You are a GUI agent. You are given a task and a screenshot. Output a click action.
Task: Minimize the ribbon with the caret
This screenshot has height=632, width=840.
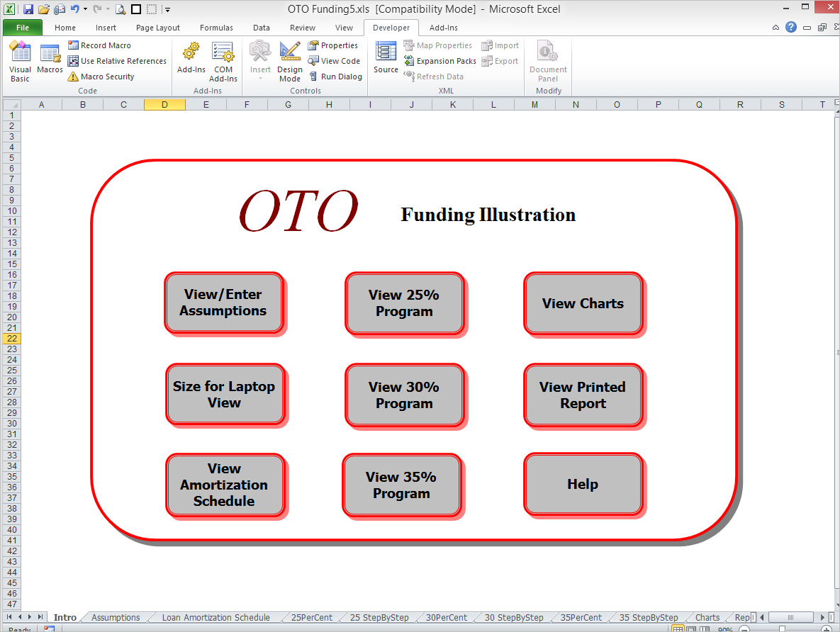(775, 28)
